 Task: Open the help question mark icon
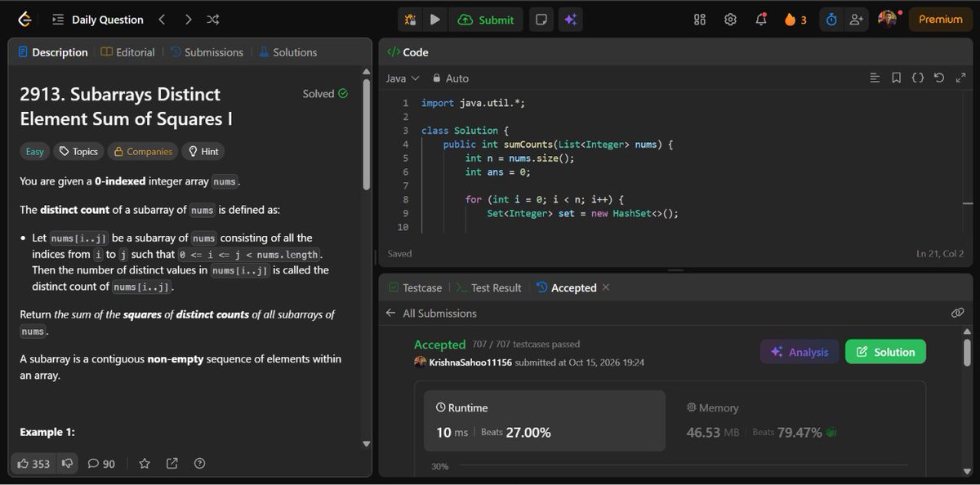coord(199,464)
